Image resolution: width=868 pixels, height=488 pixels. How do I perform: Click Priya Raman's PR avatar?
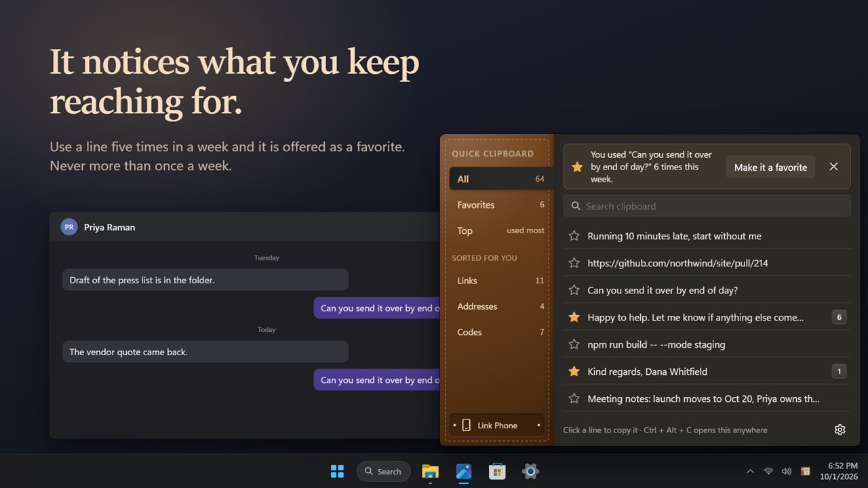(x=69, y=227)
